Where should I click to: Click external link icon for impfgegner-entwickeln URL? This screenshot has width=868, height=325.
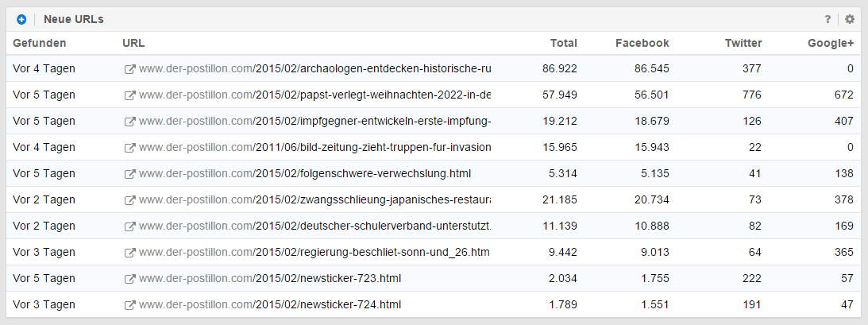tap(129, 122)
